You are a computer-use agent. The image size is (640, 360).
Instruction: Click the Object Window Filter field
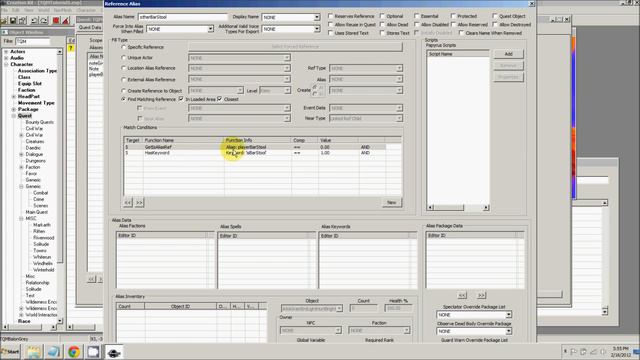tap(33, 41)
